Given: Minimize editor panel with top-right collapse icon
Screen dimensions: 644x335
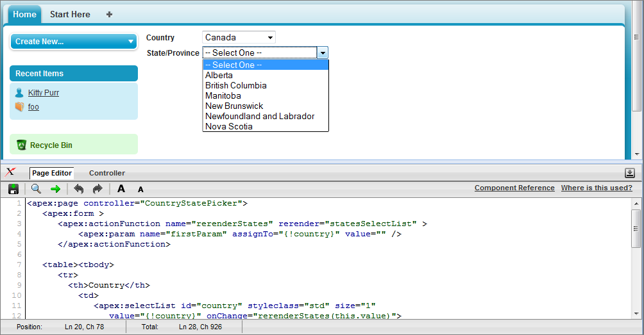Looking at the screenshot, I should click(630, 173).
